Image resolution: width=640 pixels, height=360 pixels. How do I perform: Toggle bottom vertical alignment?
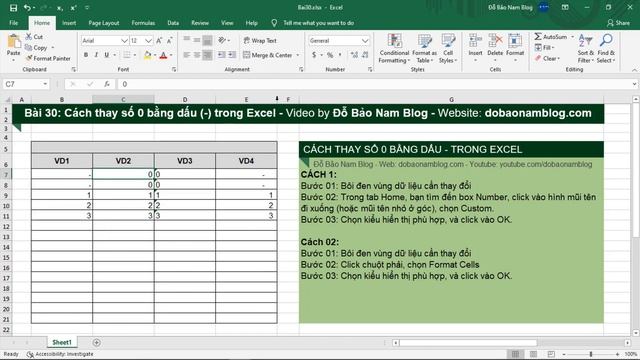point(207,40)
